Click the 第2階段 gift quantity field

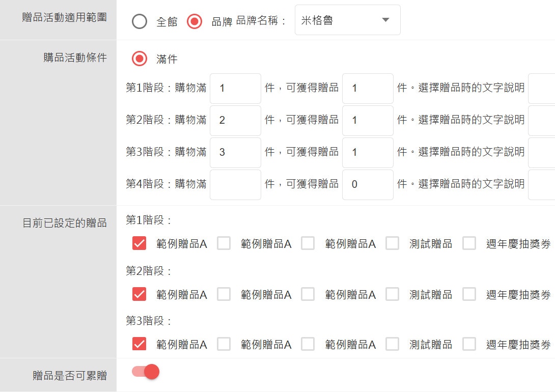[x=368, y=121]
